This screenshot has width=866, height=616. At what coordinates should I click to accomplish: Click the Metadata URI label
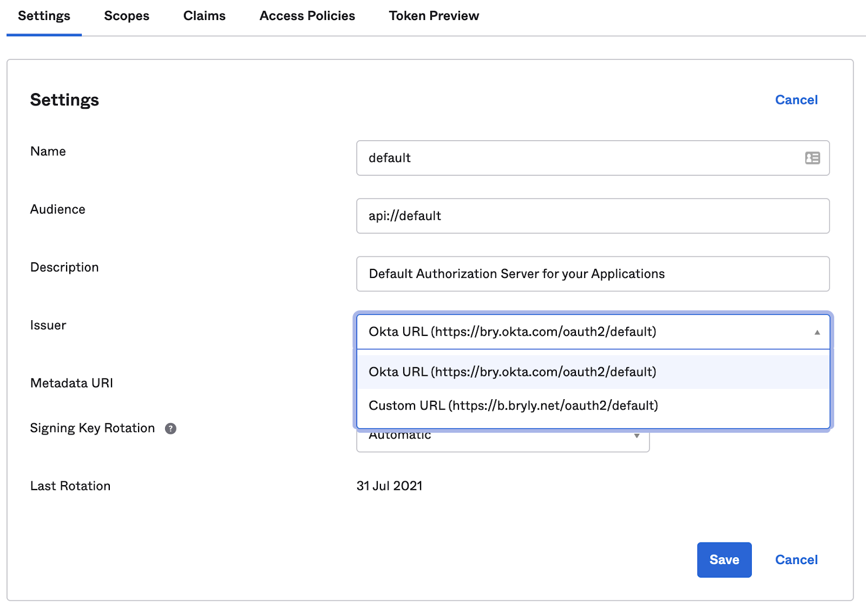[x=71, y=383]
